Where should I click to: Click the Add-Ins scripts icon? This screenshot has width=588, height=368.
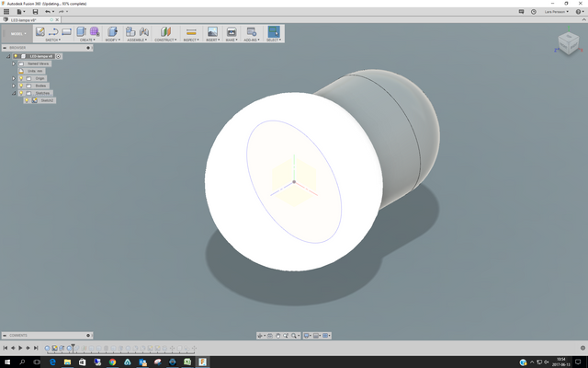point(251,31)
